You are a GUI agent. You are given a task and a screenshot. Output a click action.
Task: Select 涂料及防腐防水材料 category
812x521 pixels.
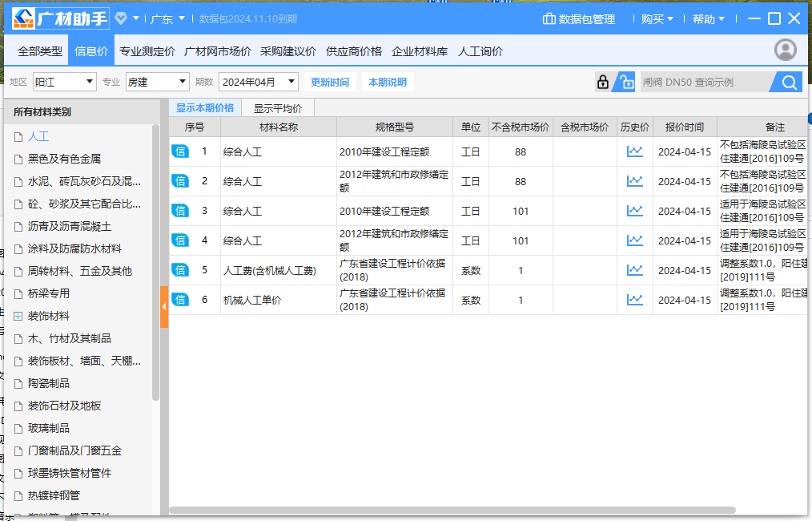pos(74,248)
